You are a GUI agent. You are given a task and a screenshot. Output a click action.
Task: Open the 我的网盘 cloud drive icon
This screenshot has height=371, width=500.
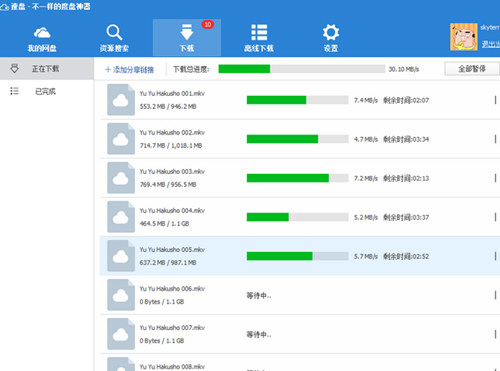click(42, 33)
